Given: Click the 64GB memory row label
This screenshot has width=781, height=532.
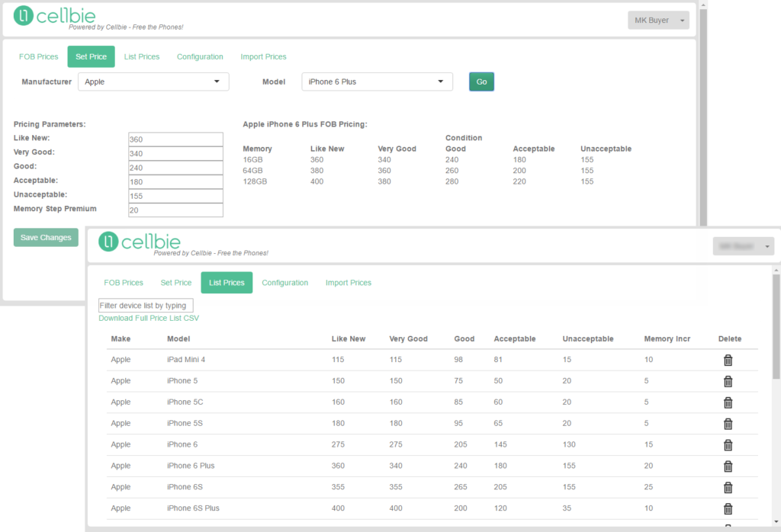Looking at the screenshot, I should point(252,171).
